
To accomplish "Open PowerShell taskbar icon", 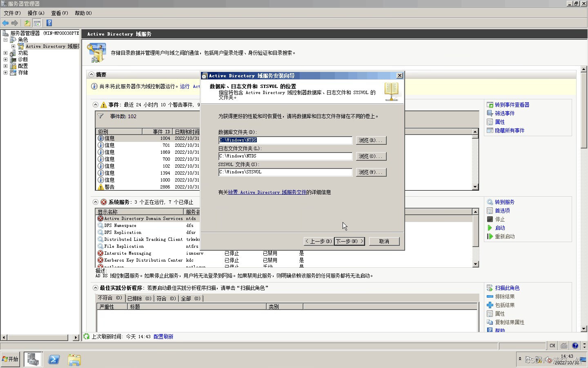I will click(54, 359).
